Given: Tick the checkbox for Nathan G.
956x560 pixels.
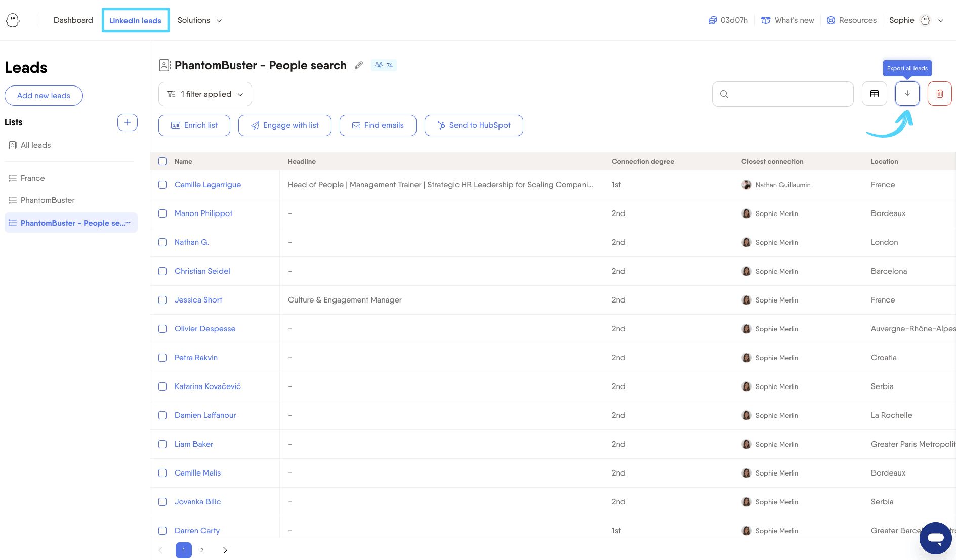Looking at the screenshot, I should pos(162,242).
